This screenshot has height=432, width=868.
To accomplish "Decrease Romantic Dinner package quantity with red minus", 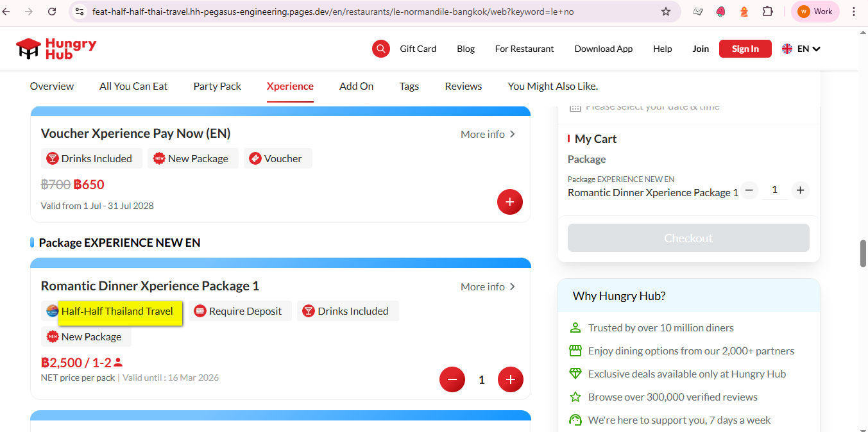I will click(452, 379).
